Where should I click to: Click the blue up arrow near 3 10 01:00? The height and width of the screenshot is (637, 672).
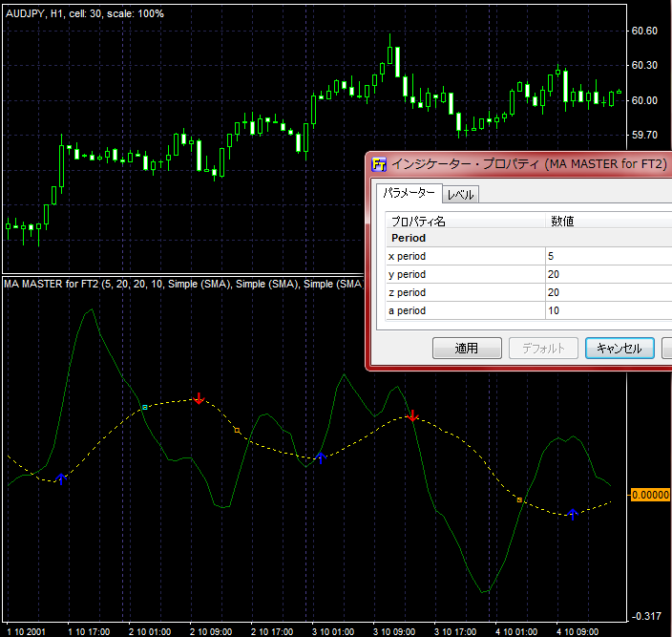[x=321, y=457]
